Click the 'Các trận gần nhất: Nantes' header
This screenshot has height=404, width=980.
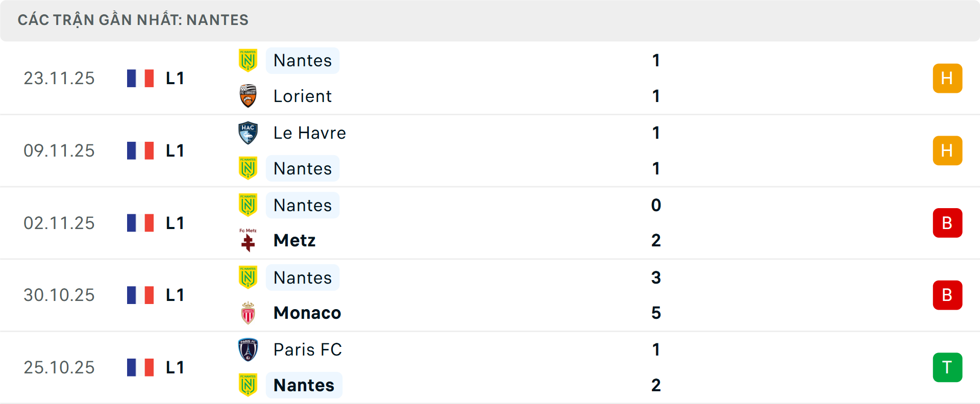[x=133, y=20]
